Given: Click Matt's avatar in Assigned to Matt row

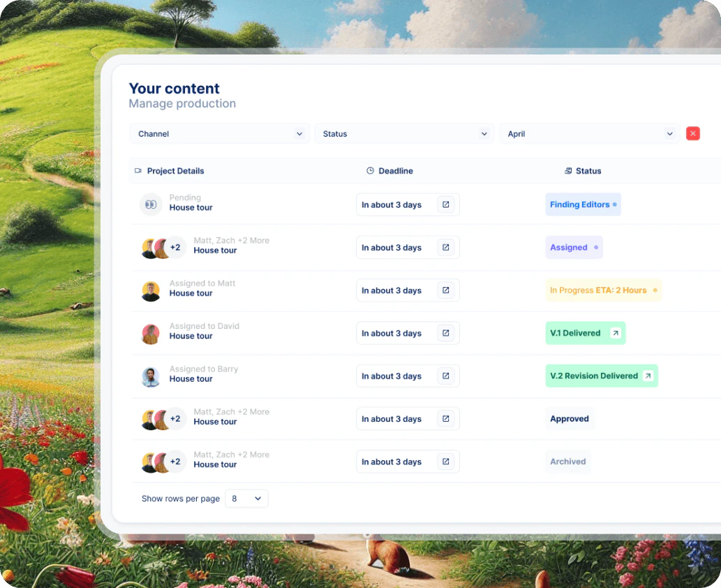Looking at the screenshot, I should 151,291.
